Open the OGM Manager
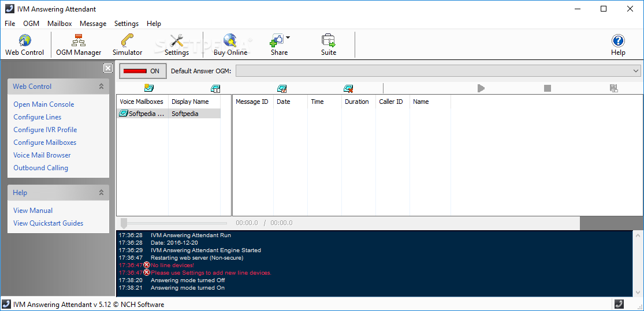Viewport: 644px width, 311px height. pyautogui.click(x=79, y=45)
